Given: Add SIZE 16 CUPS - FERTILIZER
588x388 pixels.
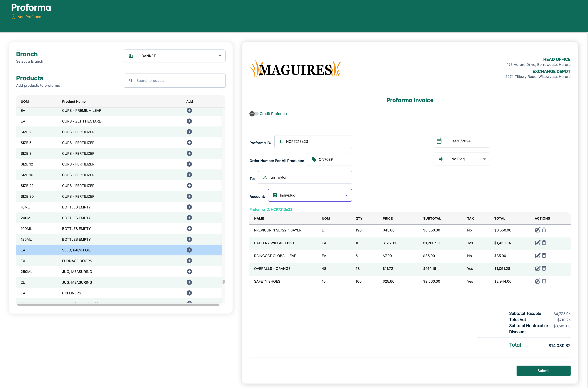Looking at the screenshot, I should tap(189, 175).
